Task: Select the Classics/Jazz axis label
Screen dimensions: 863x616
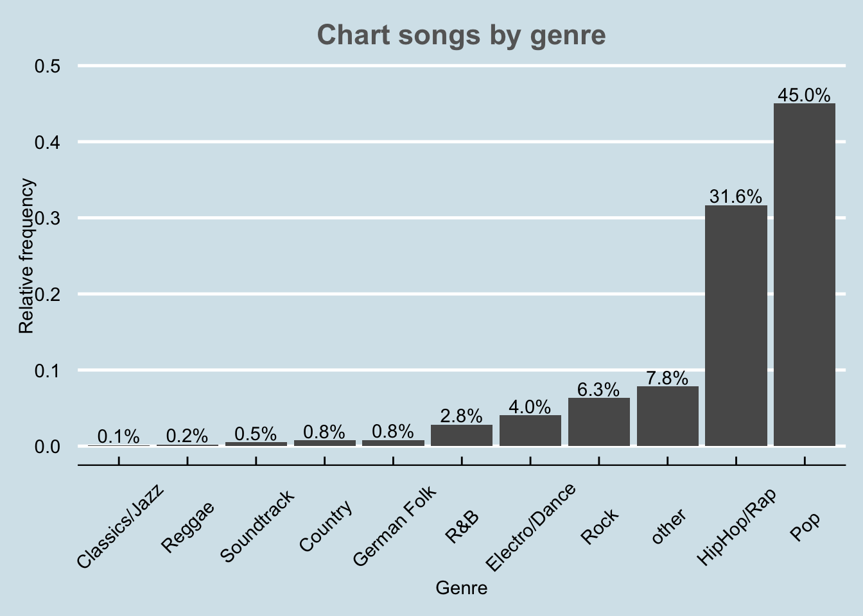Action: pos(121,527)
